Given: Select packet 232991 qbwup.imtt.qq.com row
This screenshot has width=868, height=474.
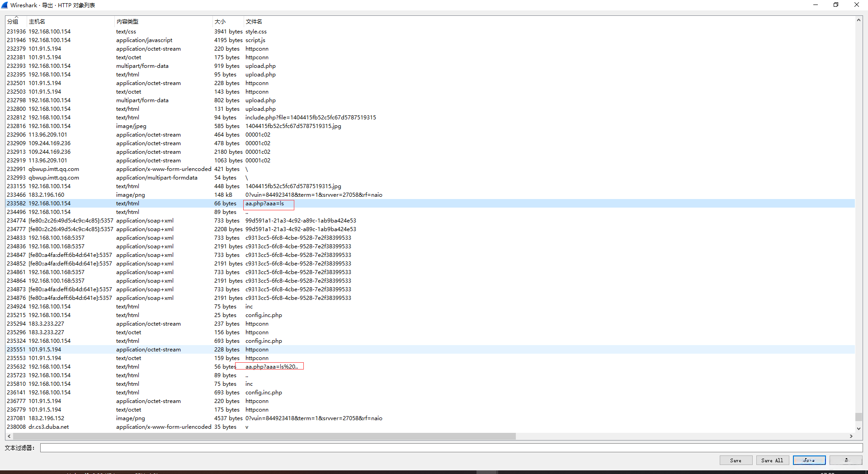Looking at the screenshot, I should tap(430, 169).
